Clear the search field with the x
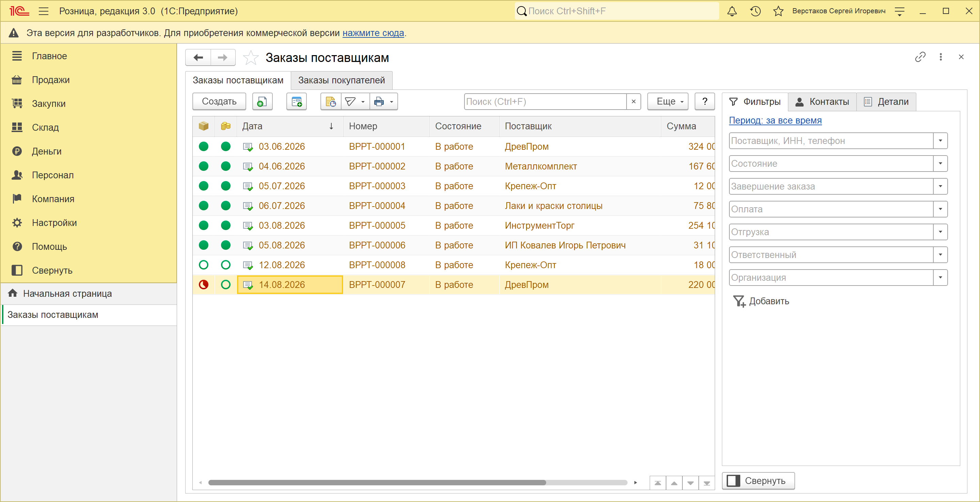980x502 pixels. (633, 101)
